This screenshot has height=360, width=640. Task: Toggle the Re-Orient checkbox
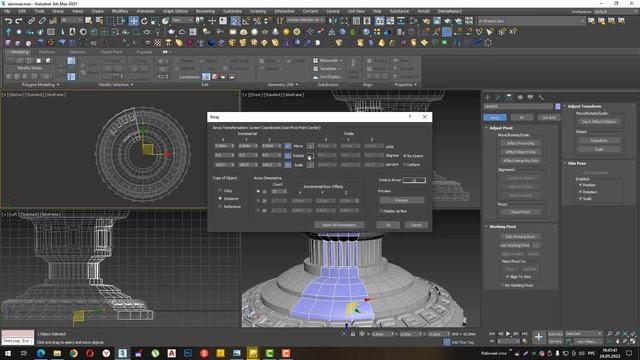pyautogui.click(x=405, y=156)
